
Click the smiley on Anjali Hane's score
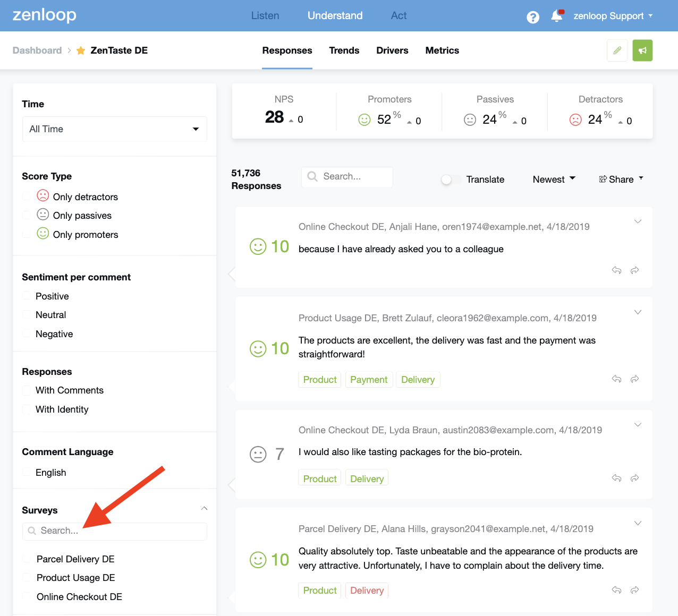(258, 246)
